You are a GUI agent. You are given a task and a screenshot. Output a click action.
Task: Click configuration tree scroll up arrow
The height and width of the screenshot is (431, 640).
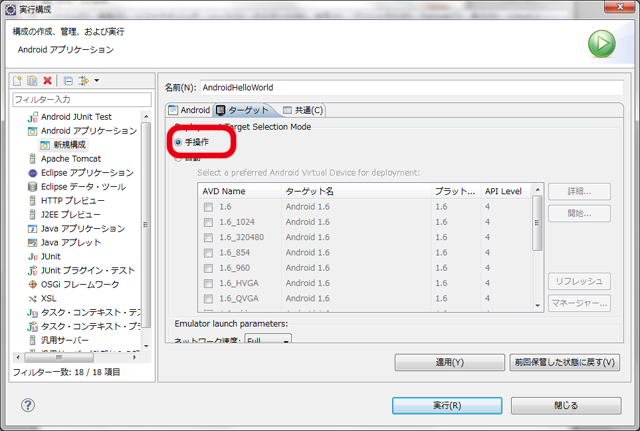146,117
